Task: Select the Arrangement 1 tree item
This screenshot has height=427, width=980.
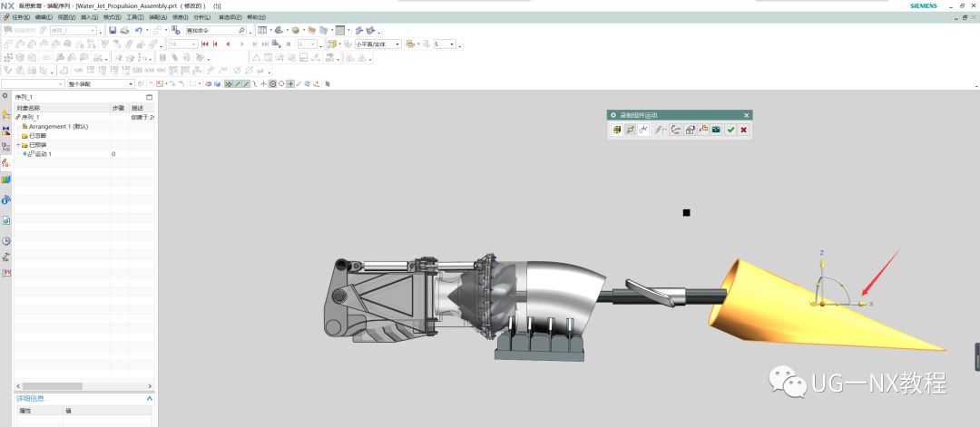Action: coord(58,126)
